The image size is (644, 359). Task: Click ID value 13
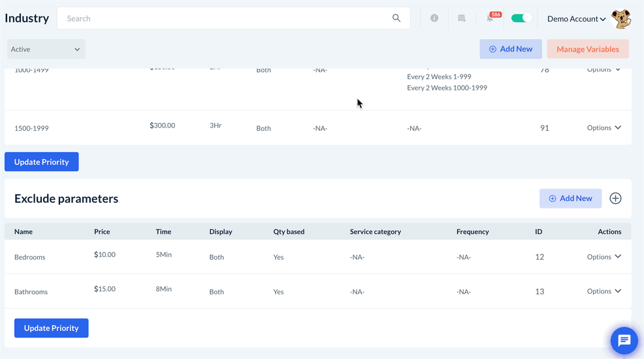click(539, 292)
